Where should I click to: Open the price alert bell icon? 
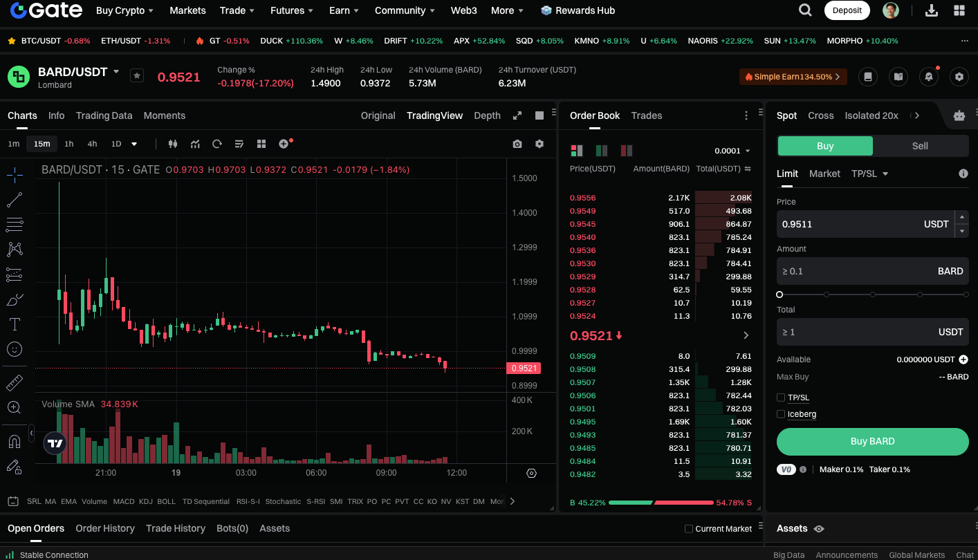(929, 77)
